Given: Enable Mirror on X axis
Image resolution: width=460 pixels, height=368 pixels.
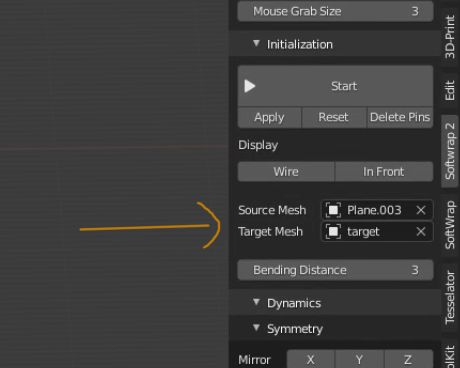Looking at the screenshot, I should click(310, 359).
